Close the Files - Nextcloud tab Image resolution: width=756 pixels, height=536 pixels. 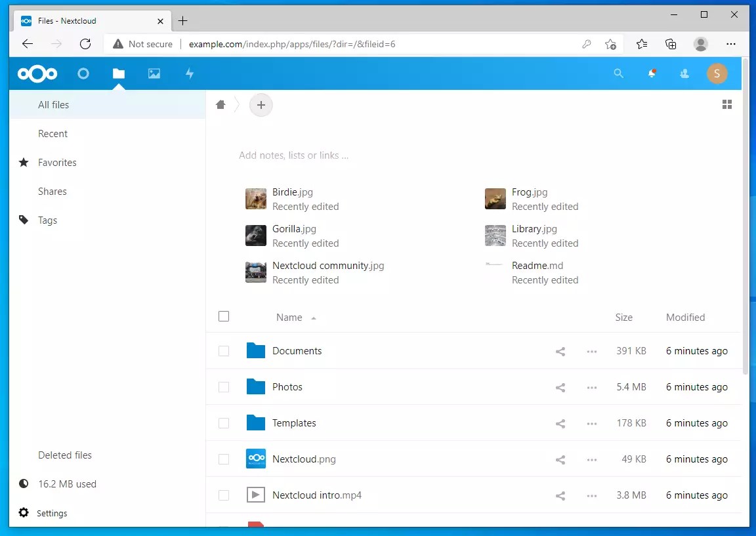tap(161, 21)
